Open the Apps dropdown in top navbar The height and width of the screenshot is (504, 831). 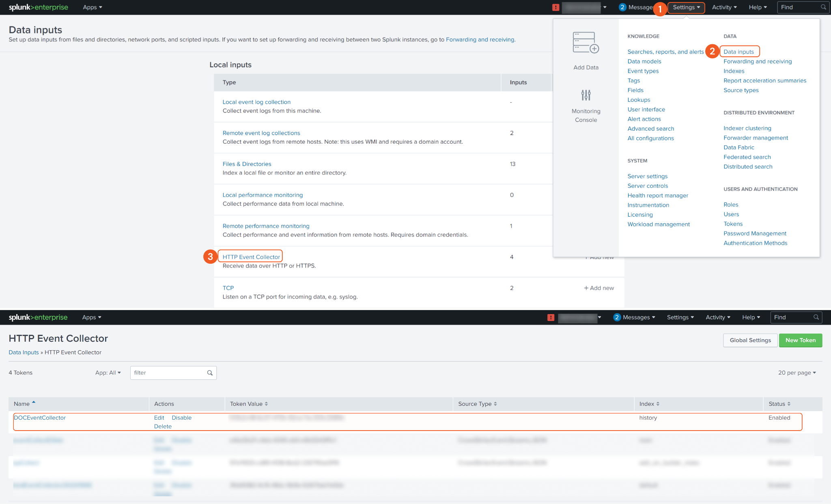92,7
